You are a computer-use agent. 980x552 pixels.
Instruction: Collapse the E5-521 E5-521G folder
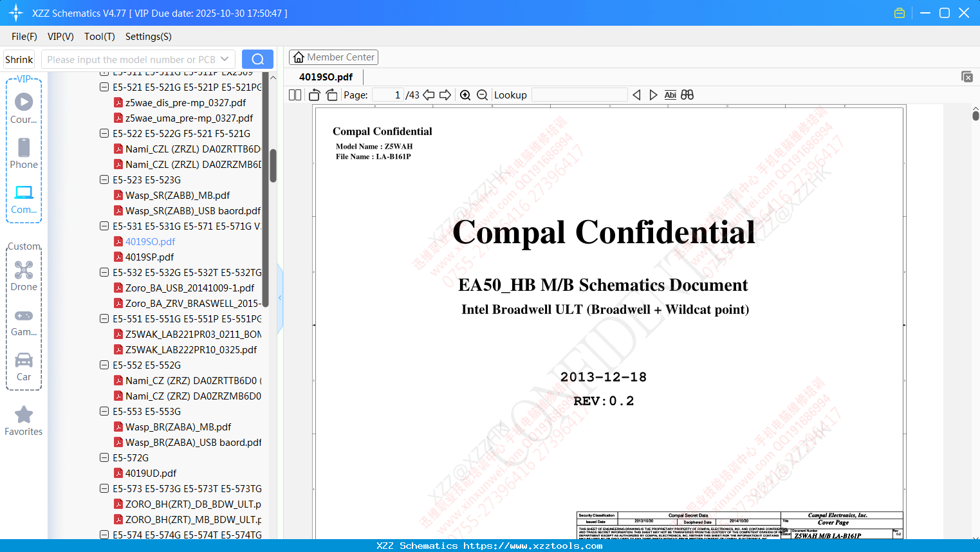pos(104,87)
